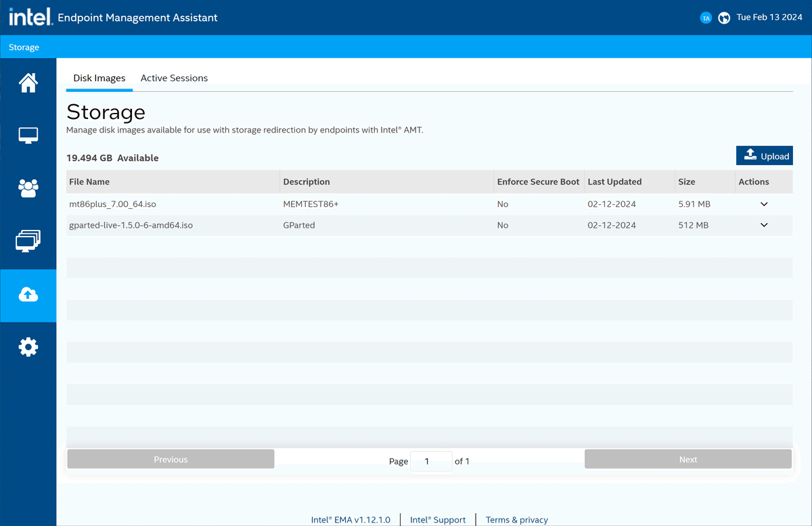Viewport: 812px width, 526px height.
Task: Open the Endpoint Groups stacked-monitors icon
Action: click(x=28, y=241)
